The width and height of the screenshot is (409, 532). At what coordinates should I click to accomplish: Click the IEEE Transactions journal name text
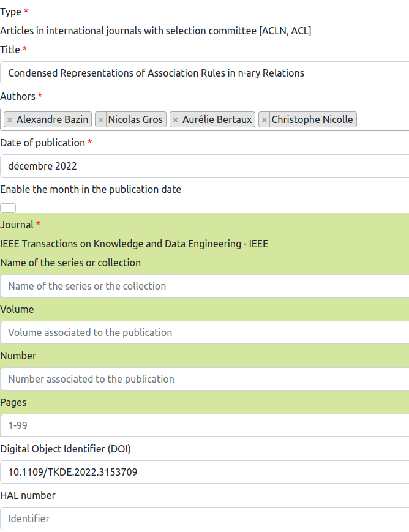(134, 244)
